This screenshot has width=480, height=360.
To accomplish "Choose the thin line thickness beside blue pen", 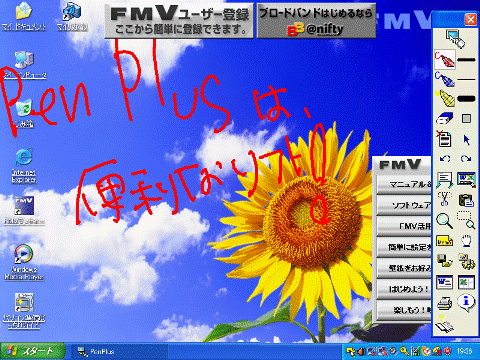I will click(466, 79).
